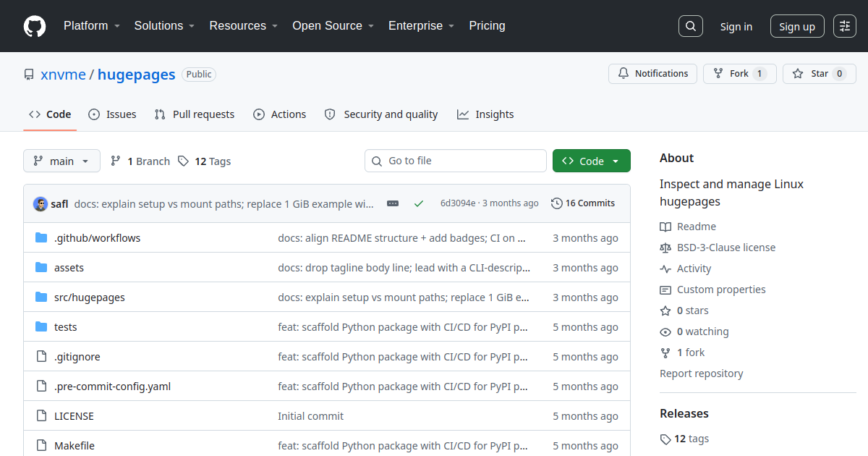The height and width of the screenshot is (456, 868).
Task: Open the GitHub homepage logo
Action: click(35, 26)
